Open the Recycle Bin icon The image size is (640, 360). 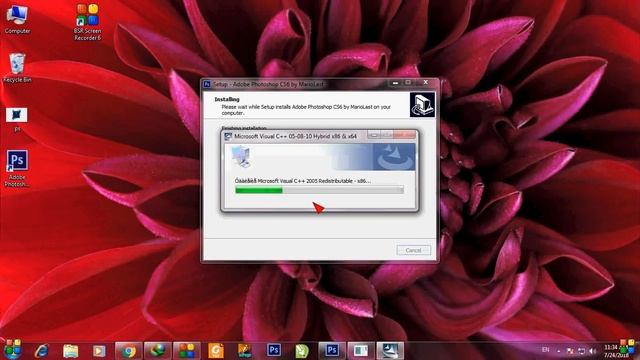[17, 68]
